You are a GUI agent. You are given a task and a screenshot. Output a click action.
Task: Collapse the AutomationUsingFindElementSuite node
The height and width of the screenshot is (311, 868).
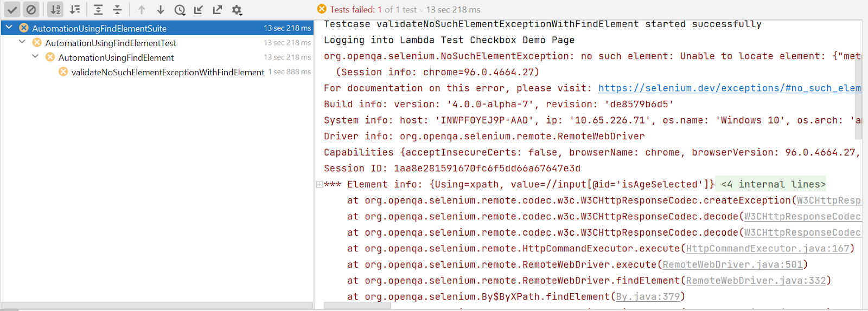click(x=9, y=27)
